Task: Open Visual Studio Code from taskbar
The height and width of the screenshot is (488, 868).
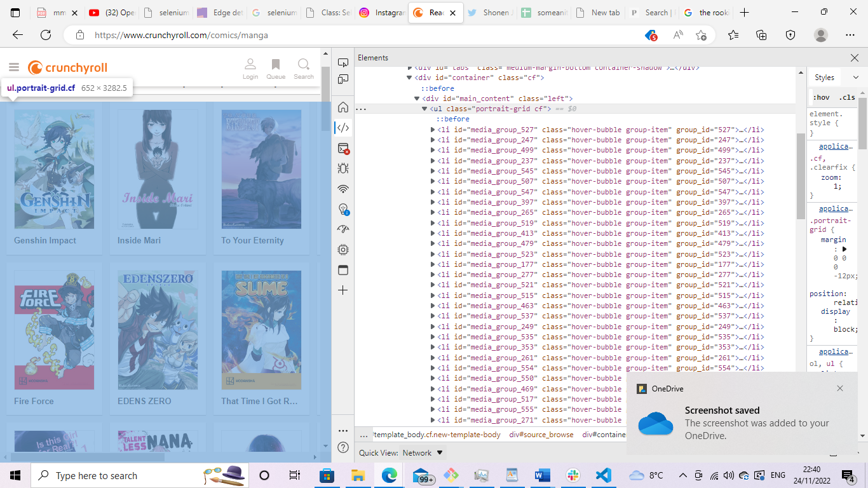Action: click(603, 475)
